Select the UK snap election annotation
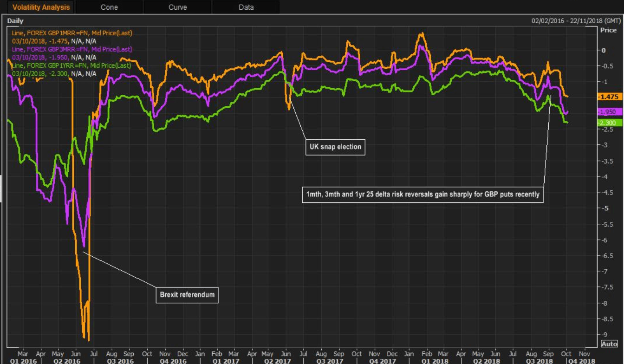This screenshot has width=624, height=364. (335, 147)
